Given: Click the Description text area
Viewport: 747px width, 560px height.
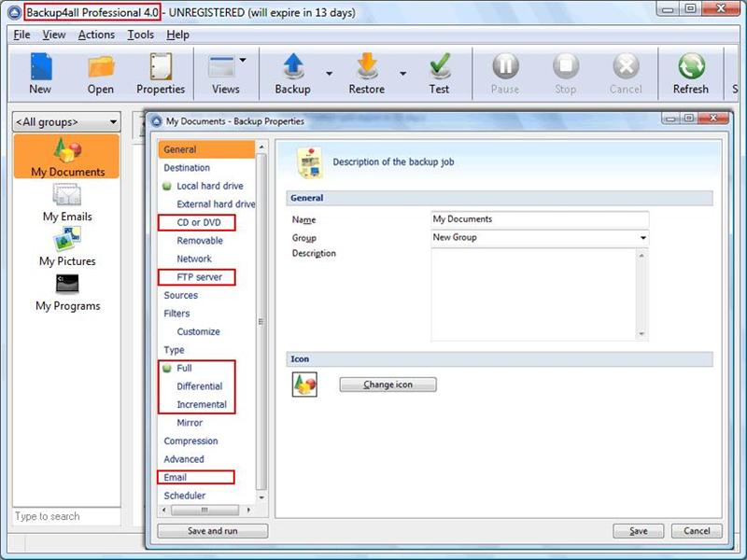Looking at the screenshot, I should point(534,294).
